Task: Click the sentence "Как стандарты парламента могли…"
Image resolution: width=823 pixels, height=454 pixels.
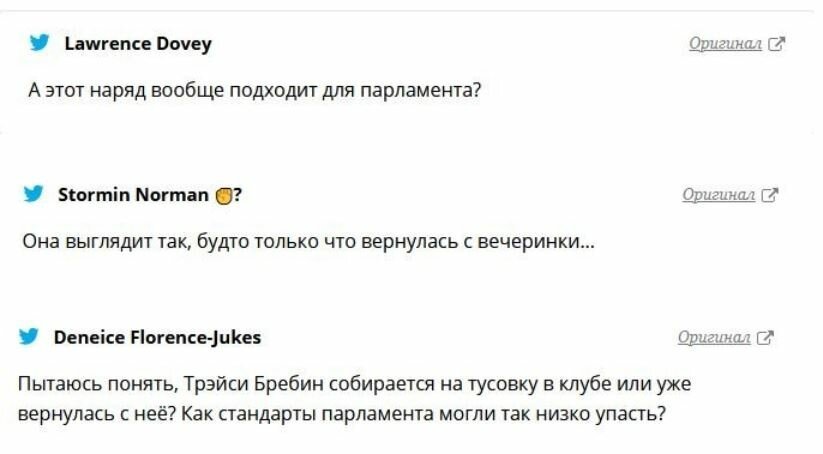Action: tap(424, 414)
